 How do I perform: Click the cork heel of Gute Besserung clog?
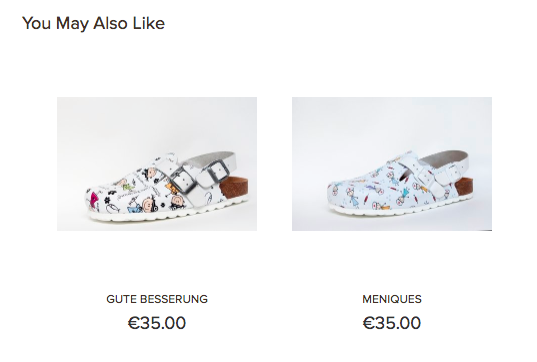click(x=233, y=189)
